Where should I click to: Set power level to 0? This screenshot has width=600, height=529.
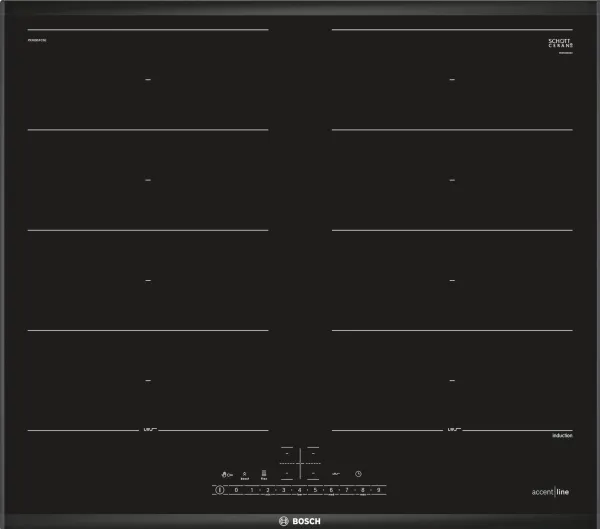click(236, 490)
